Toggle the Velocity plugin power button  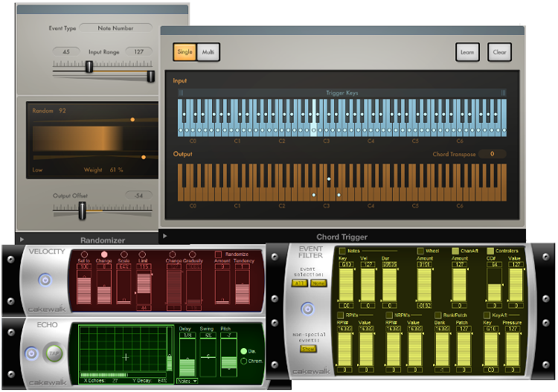(45, 280)
